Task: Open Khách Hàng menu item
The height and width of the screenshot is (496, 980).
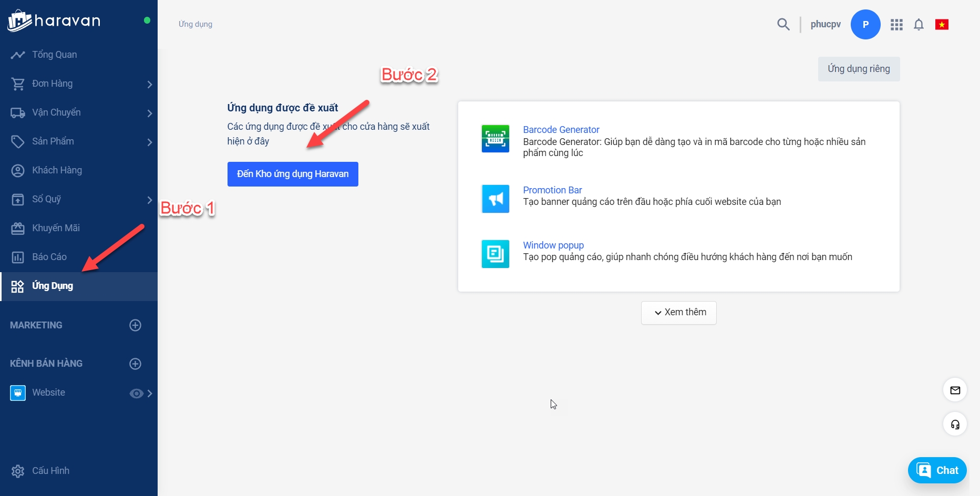Action: [x=57, y=170]
